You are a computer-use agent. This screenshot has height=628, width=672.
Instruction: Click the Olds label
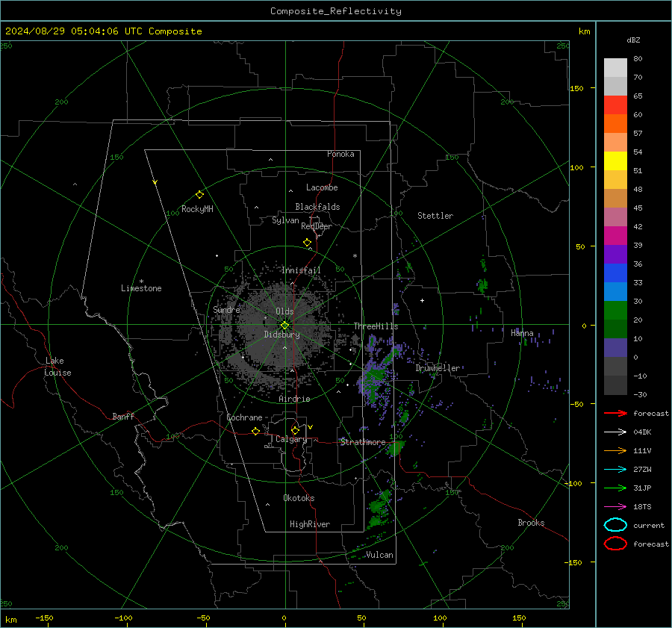tap(284, 311)
